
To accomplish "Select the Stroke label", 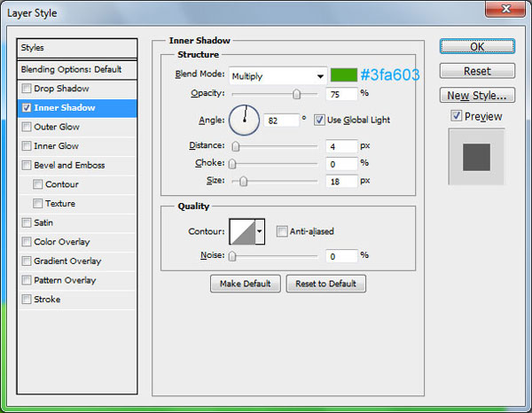I will [x=47, y=300].
